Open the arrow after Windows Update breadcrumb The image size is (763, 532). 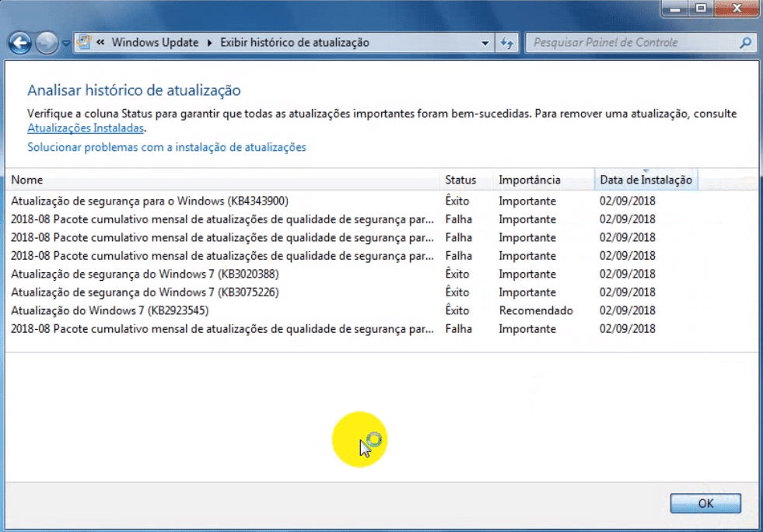pos(210,43)
